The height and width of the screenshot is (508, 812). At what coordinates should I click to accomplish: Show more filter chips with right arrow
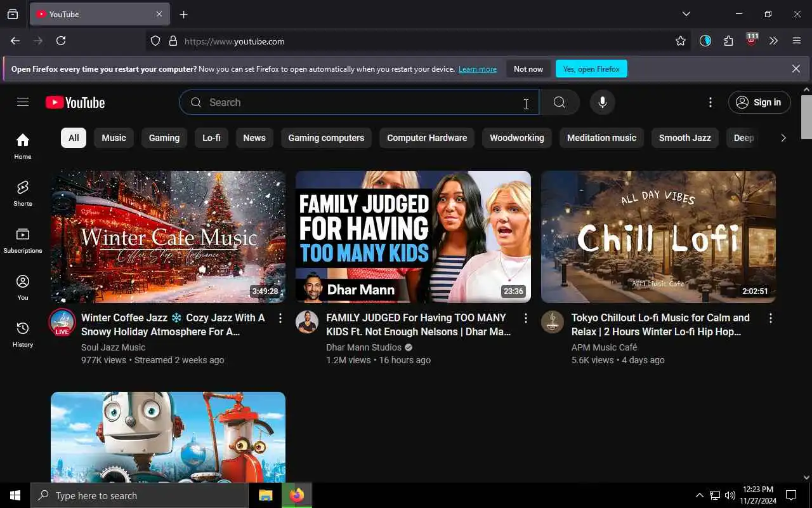[x=783, y=138]
